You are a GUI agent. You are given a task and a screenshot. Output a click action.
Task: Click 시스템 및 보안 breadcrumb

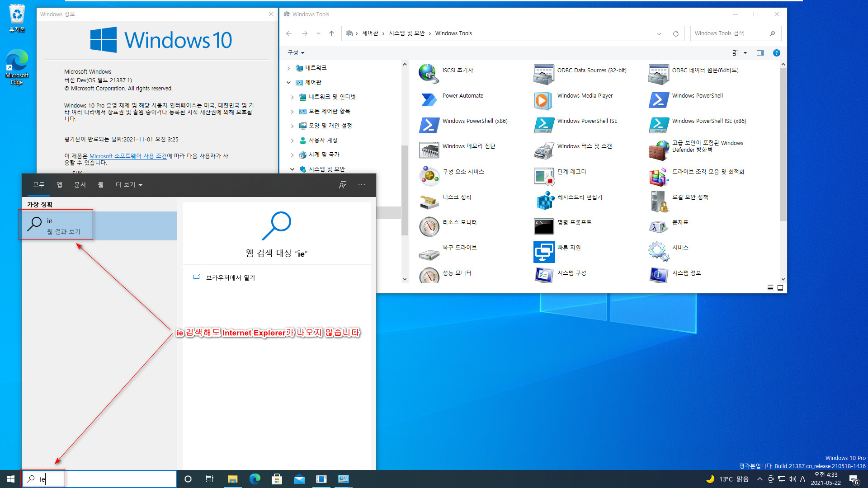407,33
